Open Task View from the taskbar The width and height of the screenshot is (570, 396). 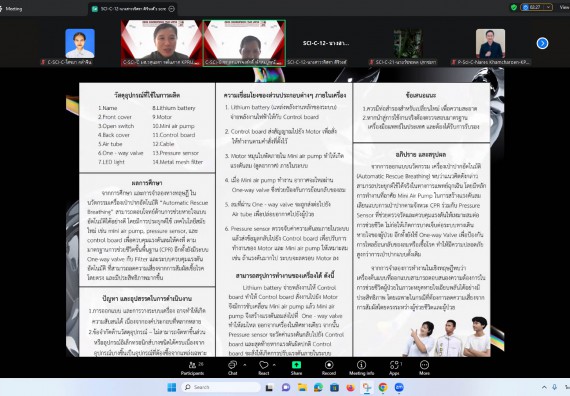(269, 388)
